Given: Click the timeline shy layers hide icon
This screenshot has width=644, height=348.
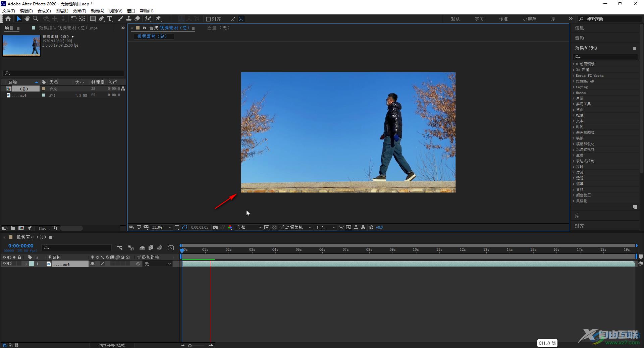Looking at the screenshot, I should click(x=142, y=248).
